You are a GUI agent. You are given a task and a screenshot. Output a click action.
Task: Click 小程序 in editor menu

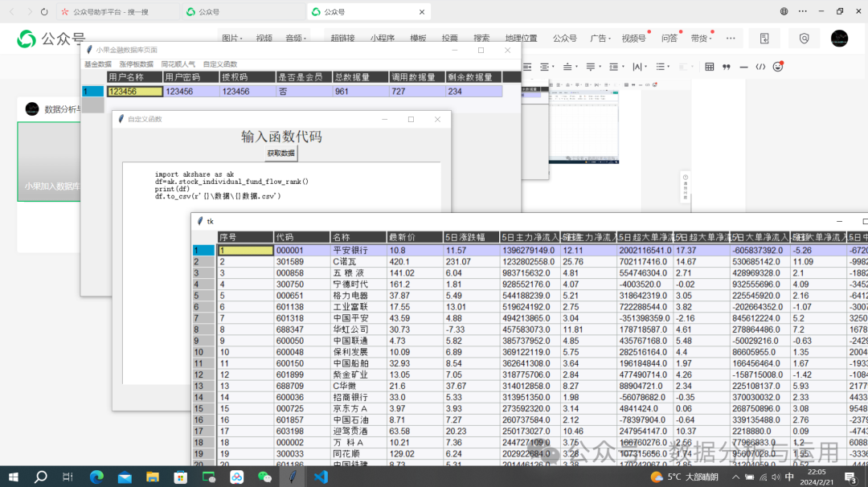pos(382,39)
